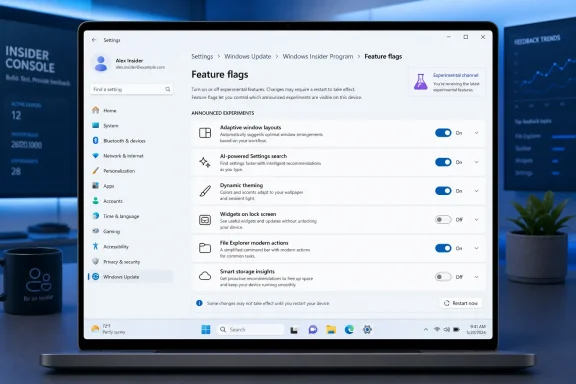Click the Alex Insider email address

pyautogui.click(x=140, y=67)
